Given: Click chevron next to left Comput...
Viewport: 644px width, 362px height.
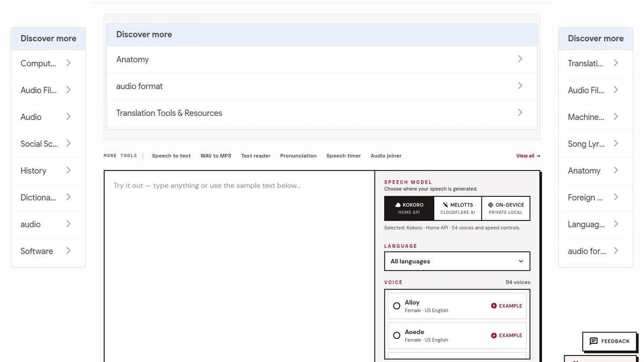Looking at the screenshot, I should 68,63.
